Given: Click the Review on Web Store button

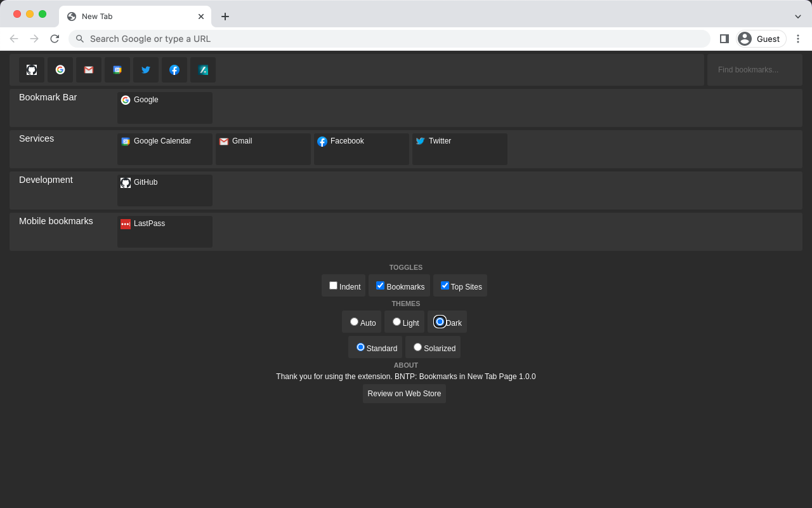Looking at the screenshot, I should pos(404,394).
